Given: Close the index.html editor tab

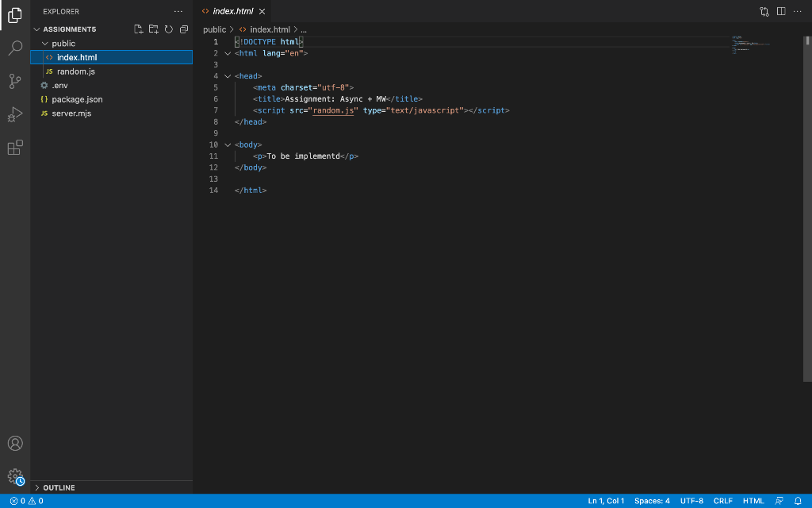Looking at the screenshot, I should [262, 11].
